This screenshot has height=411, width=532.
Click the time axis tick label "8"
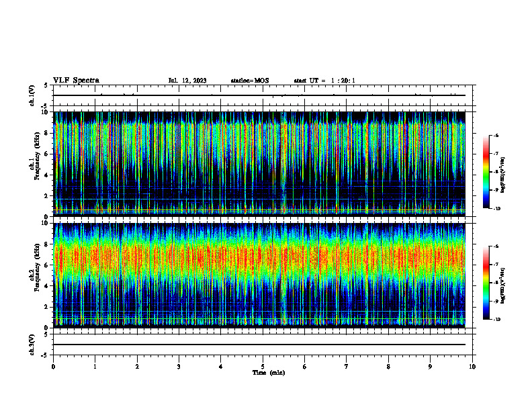pos(388,367)
